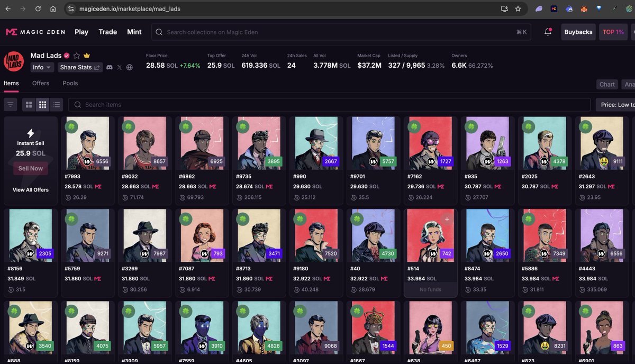Focus the Search collections on Magic Eden field

342,32
